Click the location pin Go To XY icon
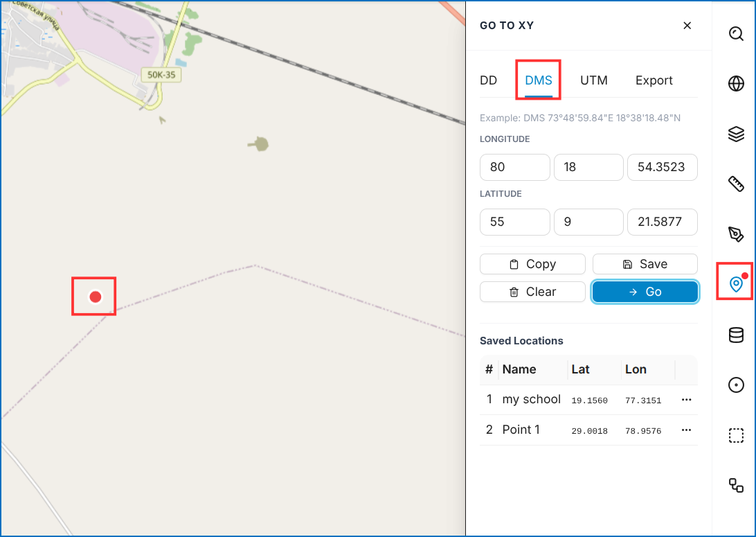 click(x=736, y=284)
